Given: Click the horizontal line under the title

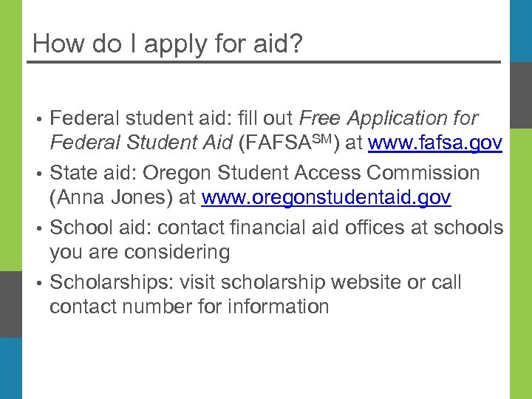Looking at the screenshot, I should (264, 62).
